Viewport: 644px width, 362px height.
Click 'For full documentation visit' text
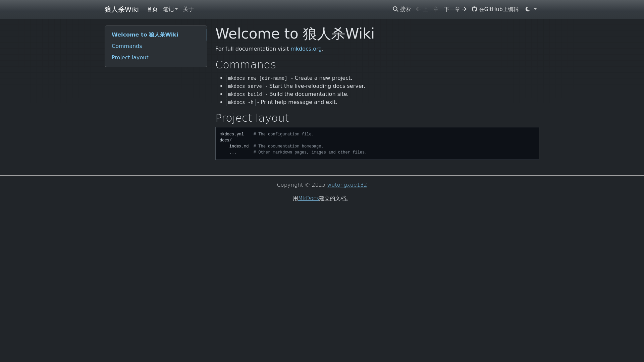pyautogui.click(x=252, y=49)
